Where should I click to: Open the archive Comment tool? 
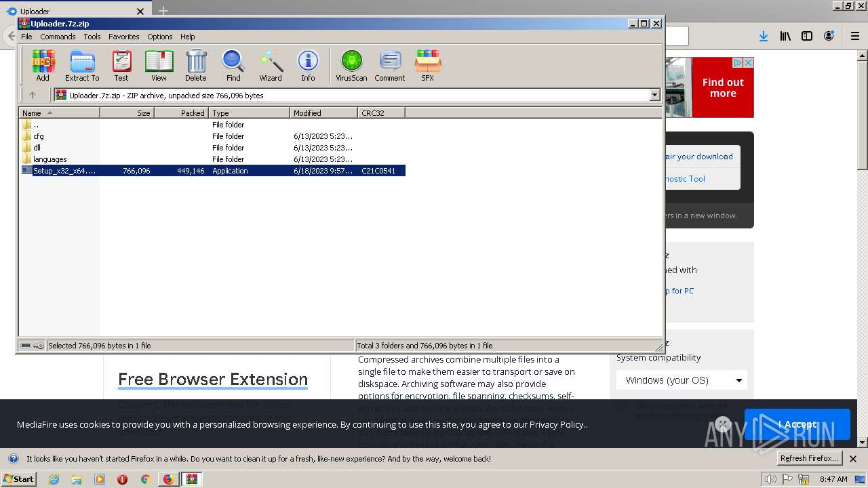tap(390, 66)
